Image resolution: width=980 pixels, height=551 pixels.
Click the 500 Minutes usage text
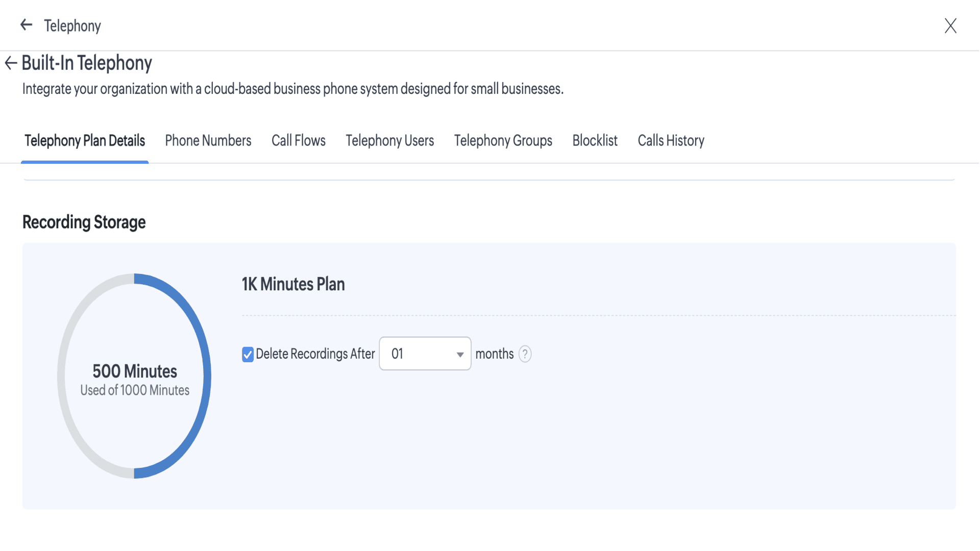pyautogui.click(x=135, y=371)
